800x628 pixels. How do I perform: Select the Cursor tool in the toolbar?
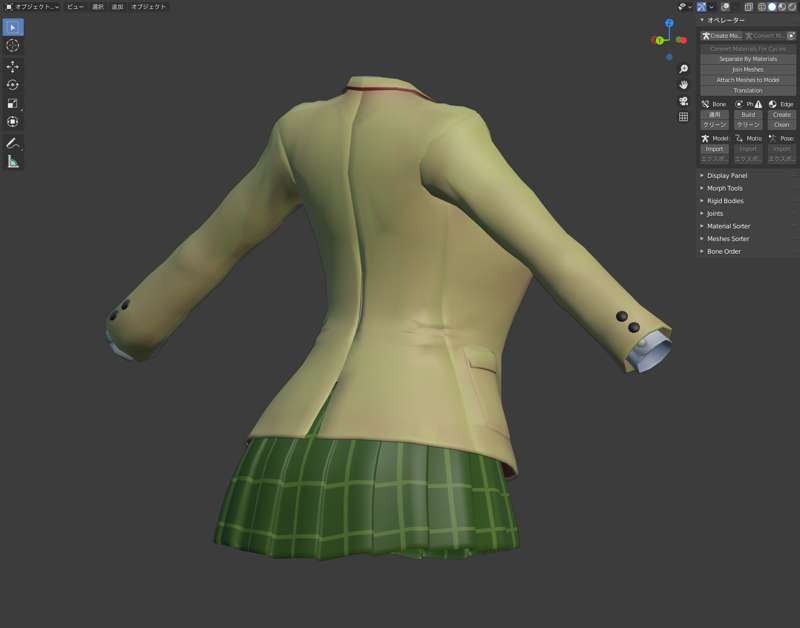(x=13, y=45)
